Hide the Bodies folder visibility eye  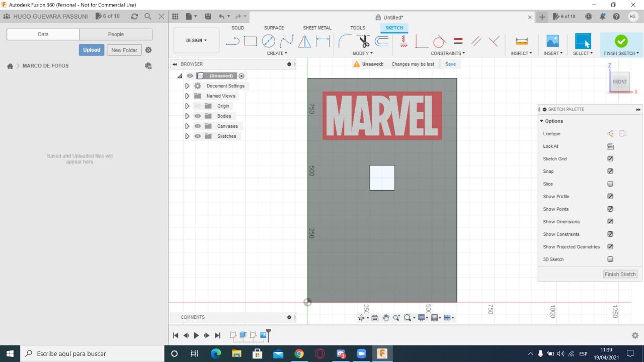(x=198, y=116)
